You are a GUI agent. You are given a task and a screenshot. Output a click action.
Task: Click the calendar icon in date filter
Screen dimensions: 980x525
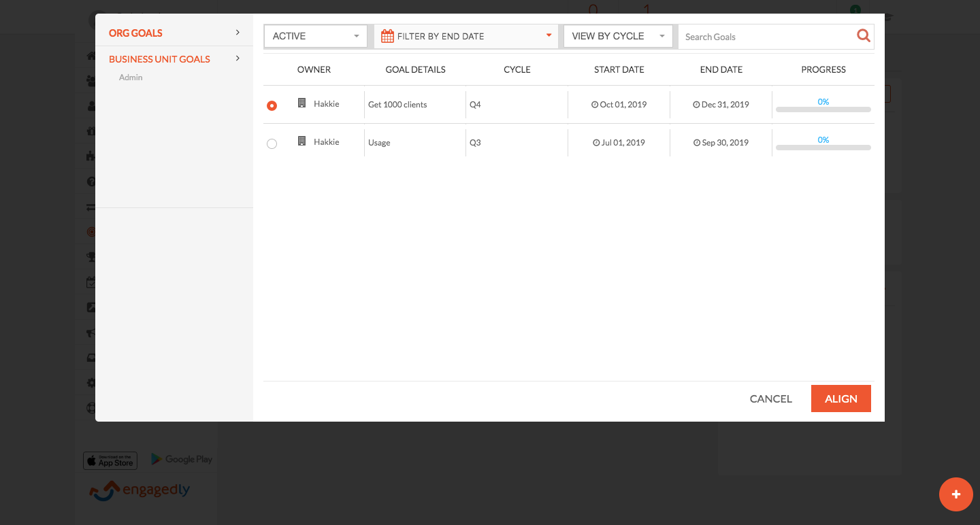coord(387,36)
